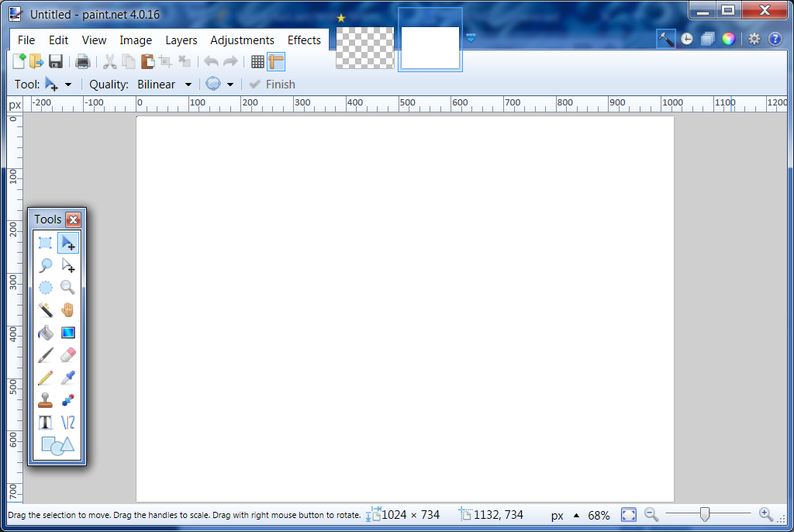Viewport: 794px width, 532px height.
Task: Click the Open file toolbar icon
Action: [x=36, y=61]
